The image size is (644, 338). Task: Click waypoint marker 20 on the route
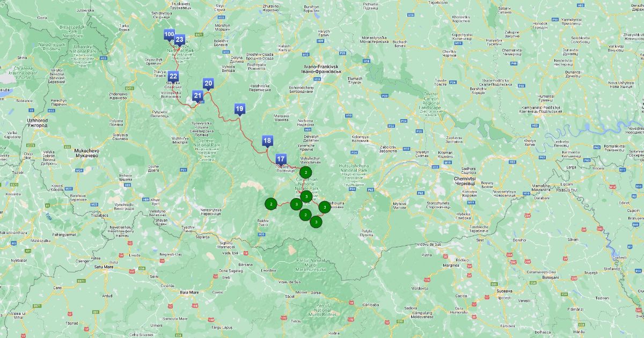point(208,83)
